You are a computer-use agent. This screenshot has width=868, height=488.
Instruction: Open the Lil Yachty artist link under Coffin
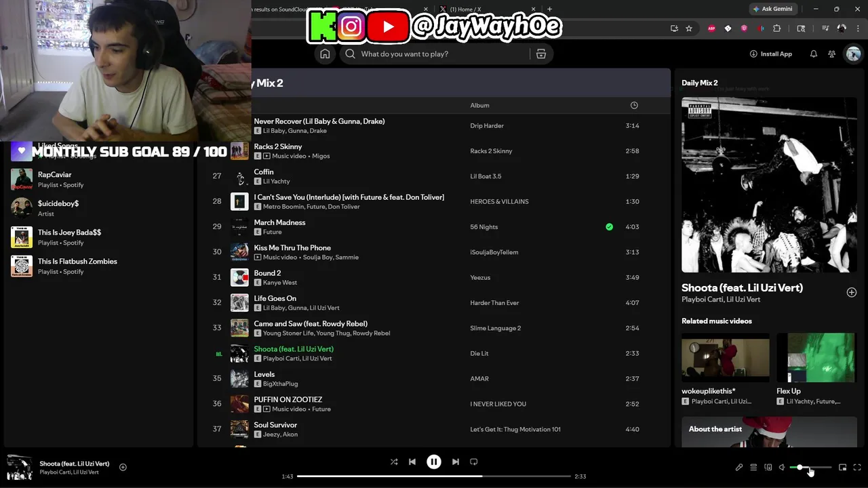point(276,182)
